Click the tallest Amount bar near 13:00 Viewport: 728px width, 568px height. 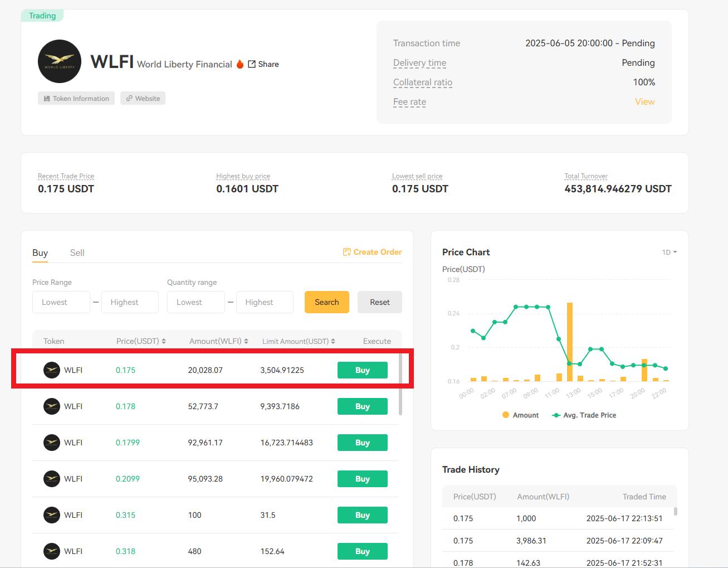[570, 342]
